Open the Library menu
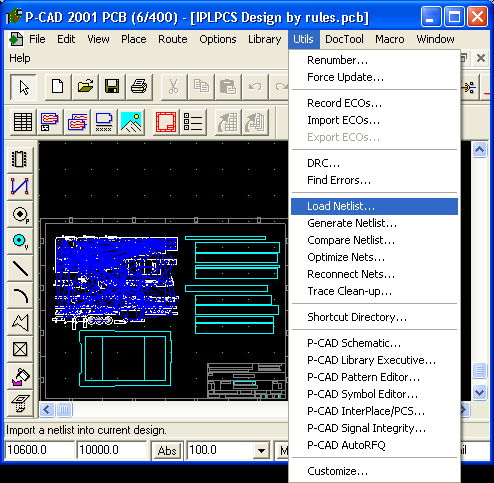 tap(265, 39)
